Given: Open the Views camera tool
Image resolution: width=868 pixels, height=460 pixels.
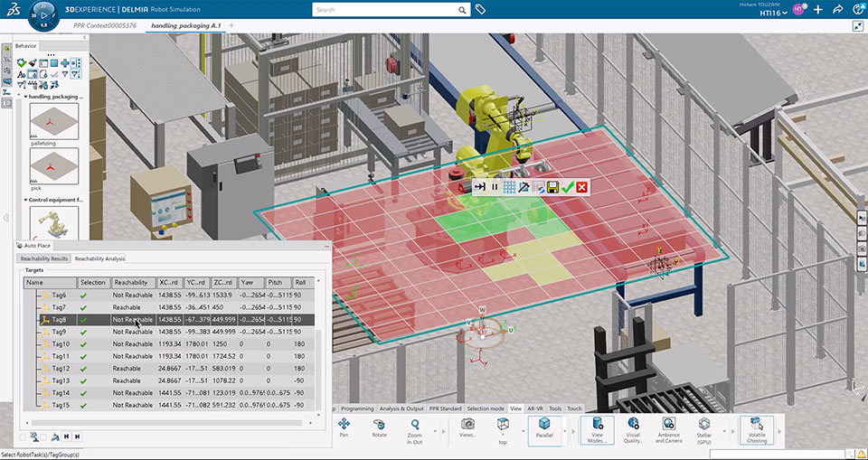Looking at the screenshot, I should [467, 428].
